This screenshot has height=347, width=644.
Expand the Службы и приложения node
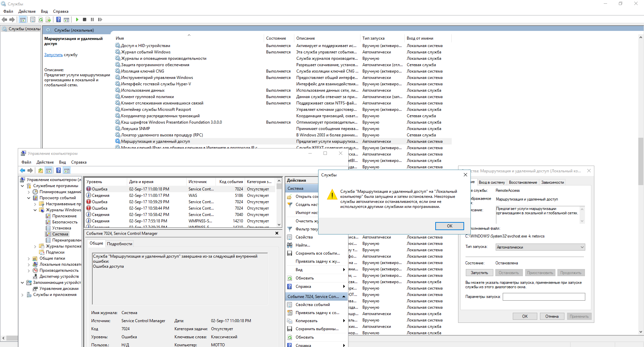coord(22,295)
